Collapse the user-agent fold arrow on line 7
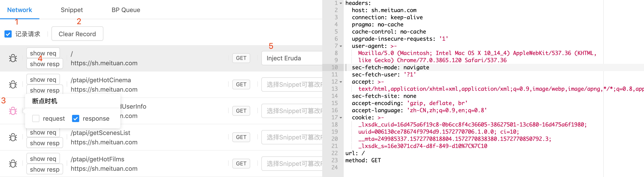Viewport: 644px width, 177px height. pyautogui.click(x=341, y=46)
